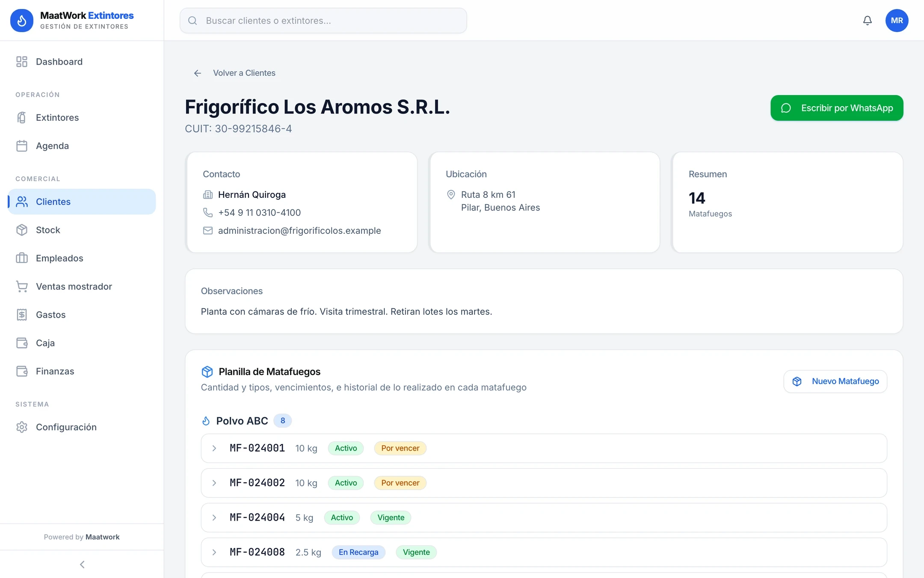Click Por vencer badge on MF-024001

tap(400, 448)
